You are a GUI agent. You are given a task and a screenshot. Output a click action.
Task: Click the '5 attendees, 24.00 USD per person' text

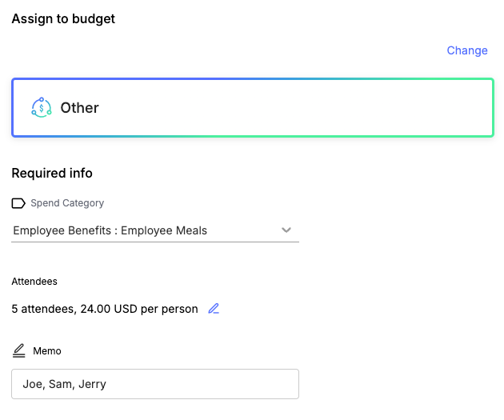click(x=105, y=309)
